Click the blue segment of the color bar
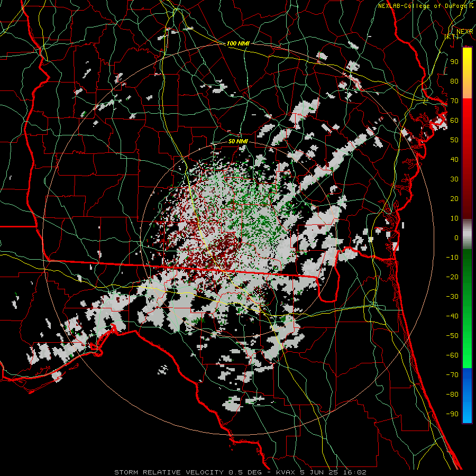Screen dimensions: 476x476 click(467, 396)
